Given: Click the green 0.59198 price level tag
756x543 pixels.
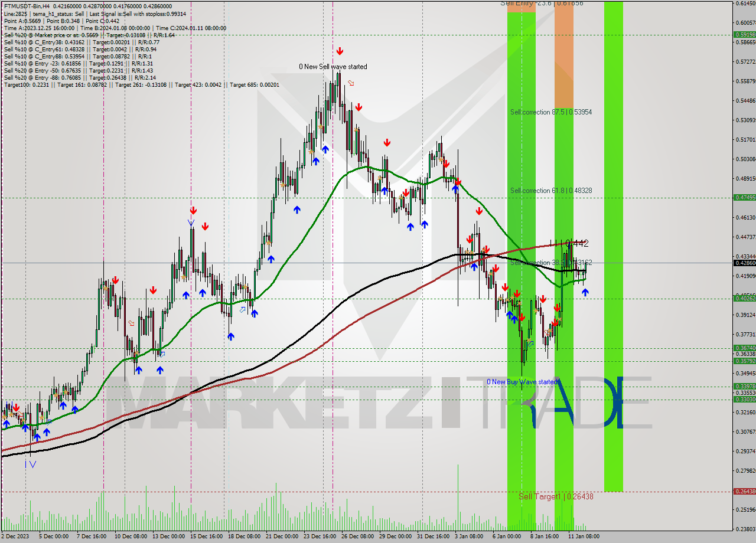Looking at the screenshot, I should (x=744, y=34).
